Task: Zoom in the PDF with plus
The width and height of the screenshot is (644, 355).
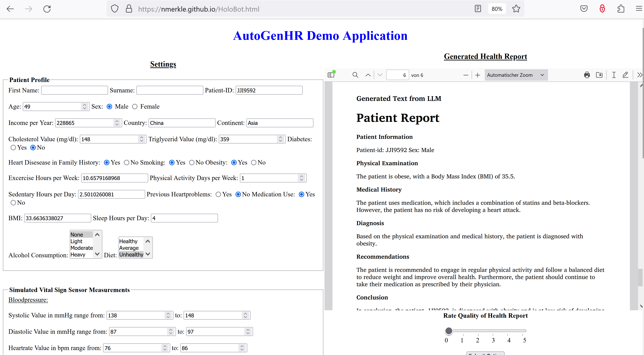Action: pyautogui.click(x=477, y=75)
